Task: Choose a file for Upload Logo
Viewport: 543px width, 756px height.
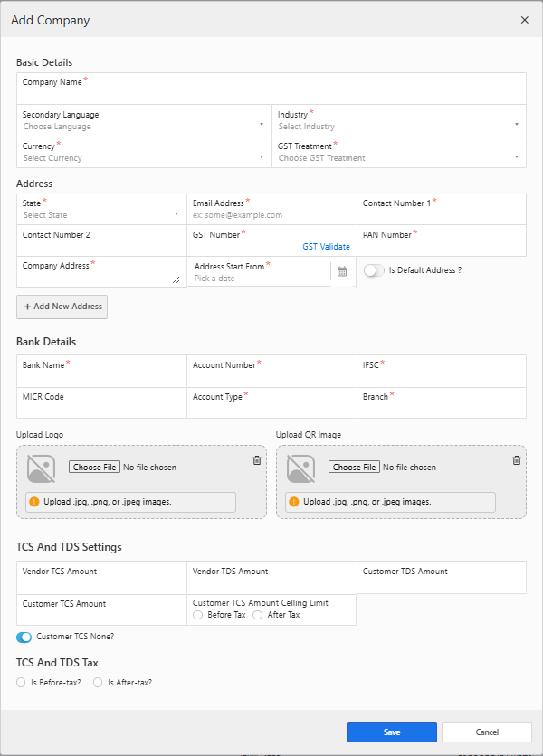Action: click(x=94, y=468)
